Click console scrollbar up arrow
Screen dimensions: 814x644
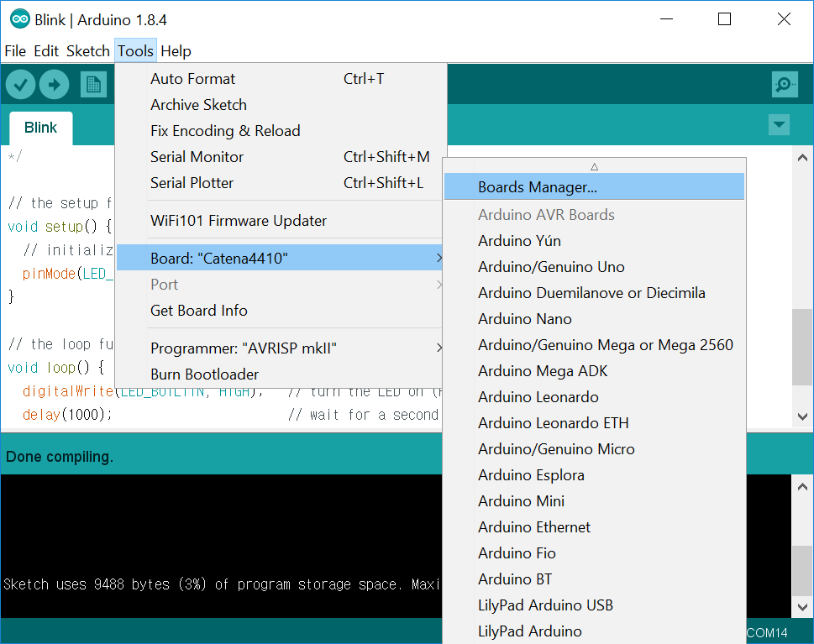[x=802, y=487]
